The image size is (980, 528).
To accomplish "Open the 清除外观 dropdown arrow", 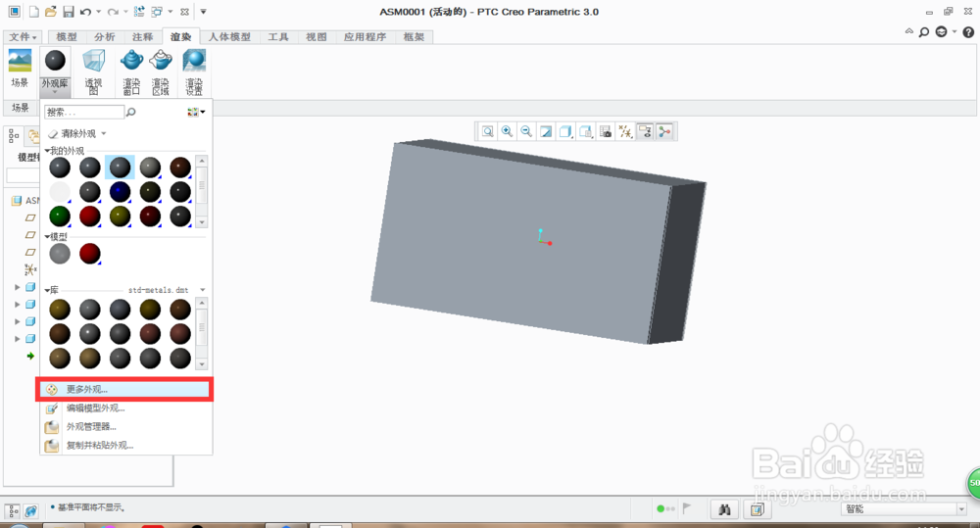I will pyautogui.click(x=104, y=133).
